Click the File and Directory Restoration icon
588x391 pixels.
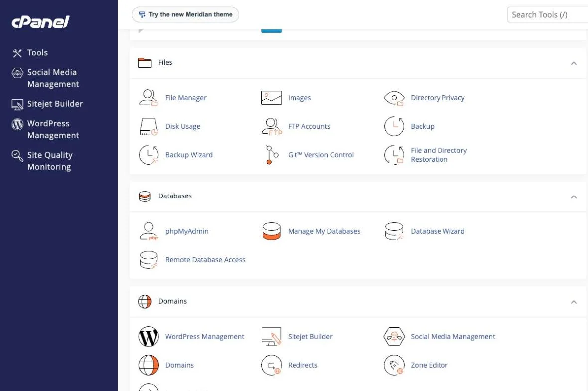pyautogui.click(x=394, y=155)
